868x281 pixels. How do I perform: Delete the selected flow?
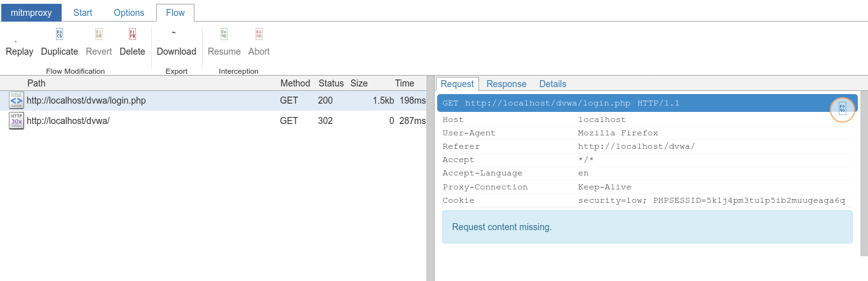(132, 34)
